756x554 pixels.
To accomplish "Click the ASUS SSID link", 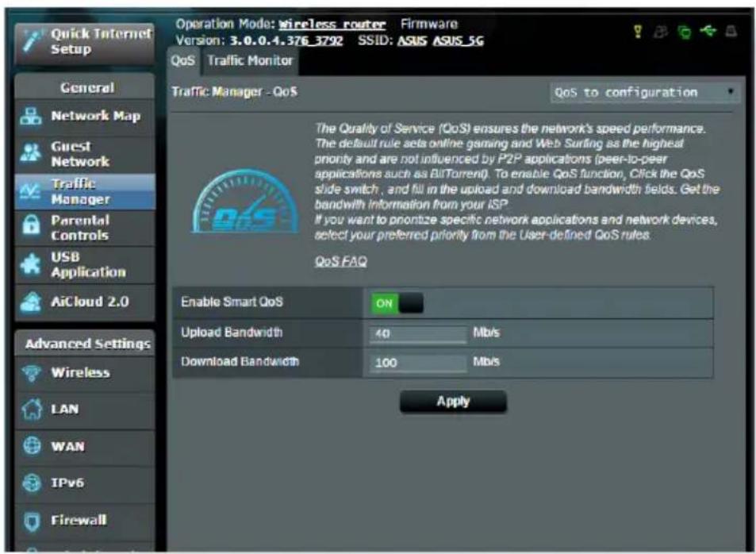I will pyautogui.click(x=412, y=40).
